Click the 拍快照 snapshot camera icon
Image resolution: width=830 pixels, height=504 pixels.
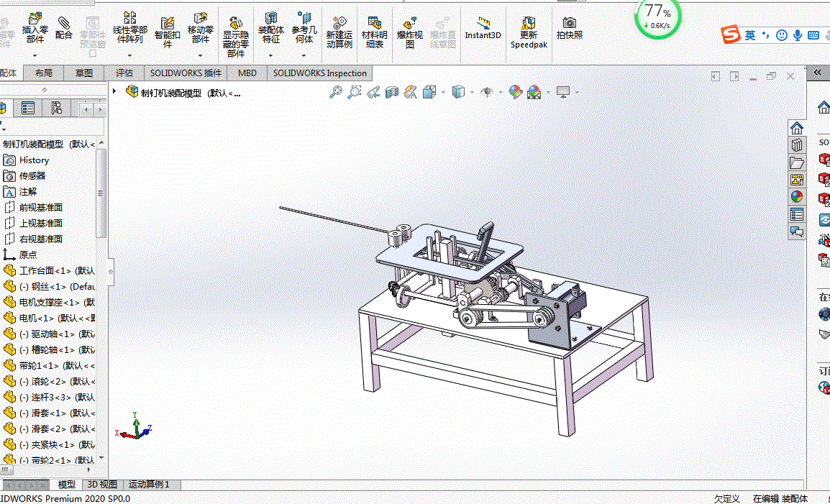(570, 23)
